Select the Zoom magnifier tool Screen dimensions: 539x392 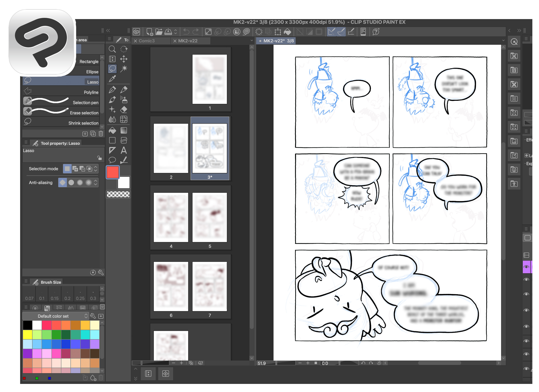pos(112,49)
